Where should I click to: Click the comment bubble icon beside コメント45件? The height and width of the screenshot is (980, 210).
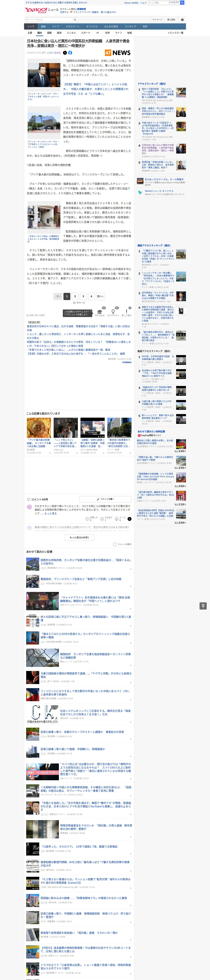coord(29,499)
